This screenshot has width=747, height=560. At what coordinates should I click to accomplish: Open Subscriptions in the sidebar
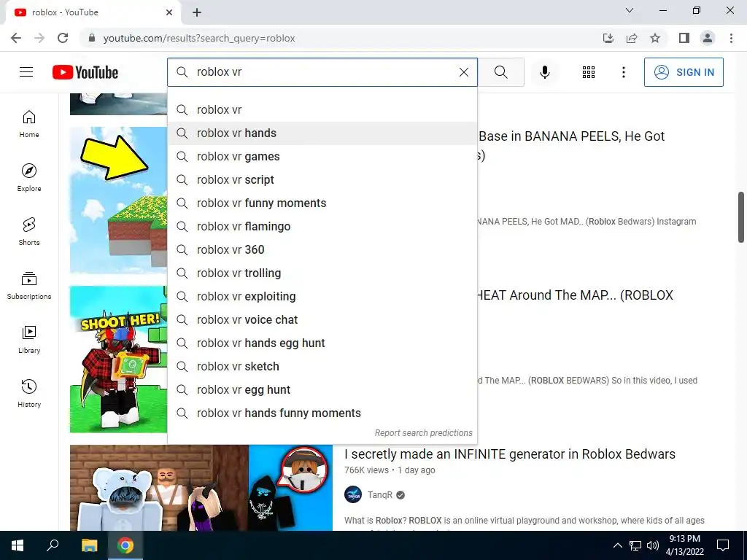(x=29, y=286)
